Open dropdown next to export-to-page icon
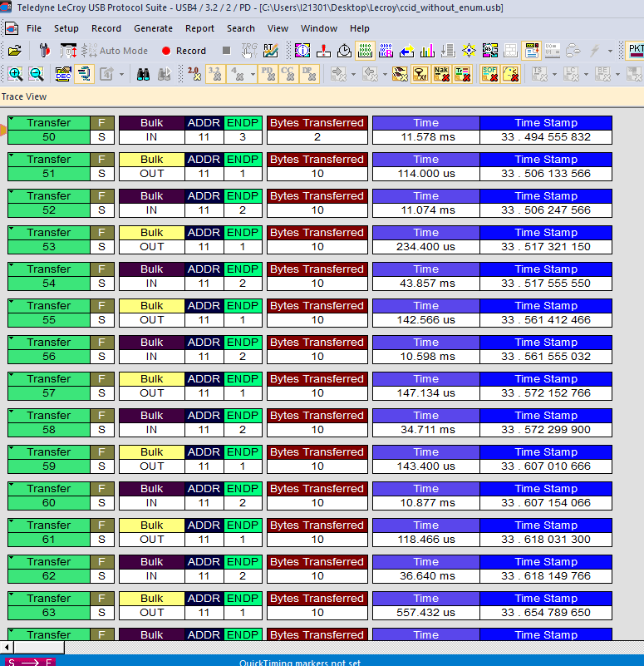Image resolution: width=644 pixels, height=666 pixels. (122, 74)
